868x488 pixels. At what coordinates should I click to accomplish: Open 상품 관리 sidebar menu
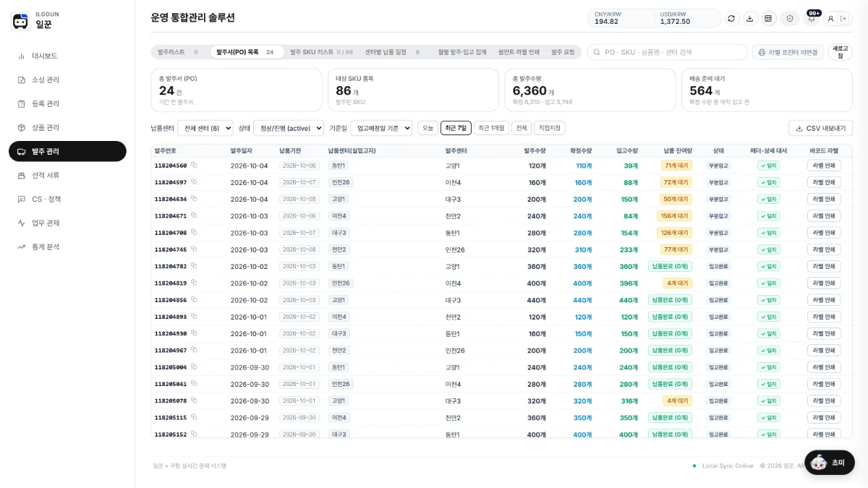pos(67,127)
